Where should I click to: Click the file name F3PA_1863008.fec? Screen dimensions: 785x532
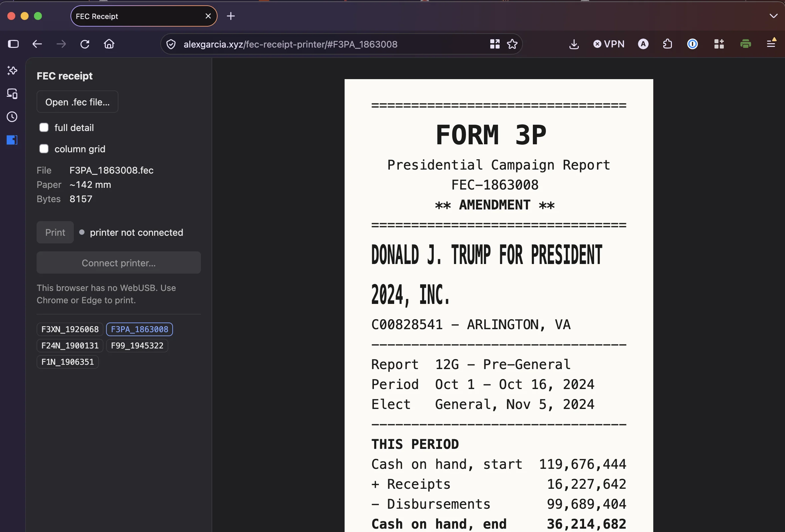coord(111,170)
